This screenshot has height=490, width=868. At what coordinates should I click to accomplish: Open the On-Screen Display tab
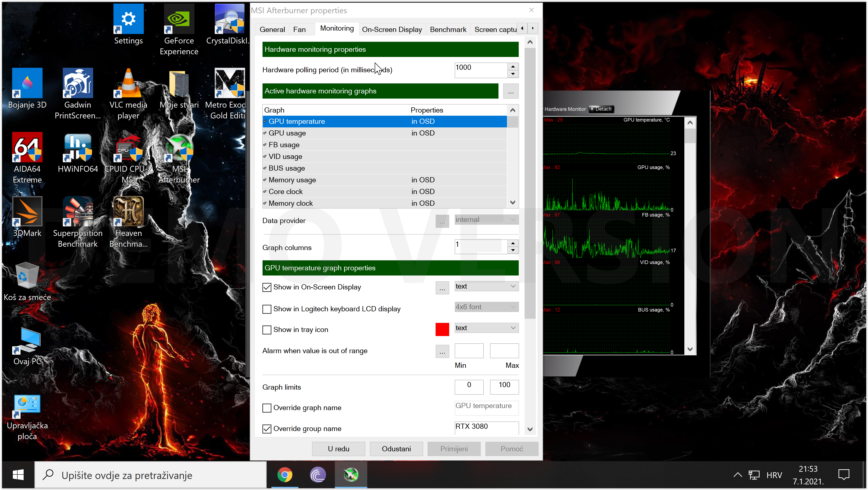coord(392,30)
